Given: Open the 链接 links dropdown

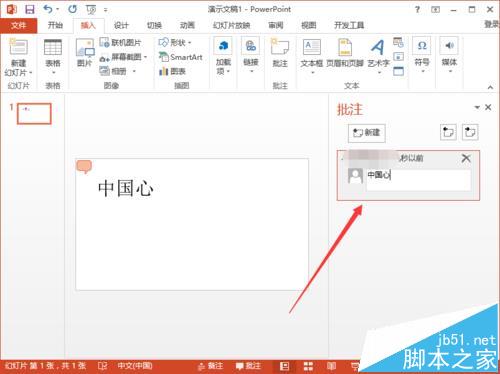Looking at the screenshot, I should tap(251, 56).
